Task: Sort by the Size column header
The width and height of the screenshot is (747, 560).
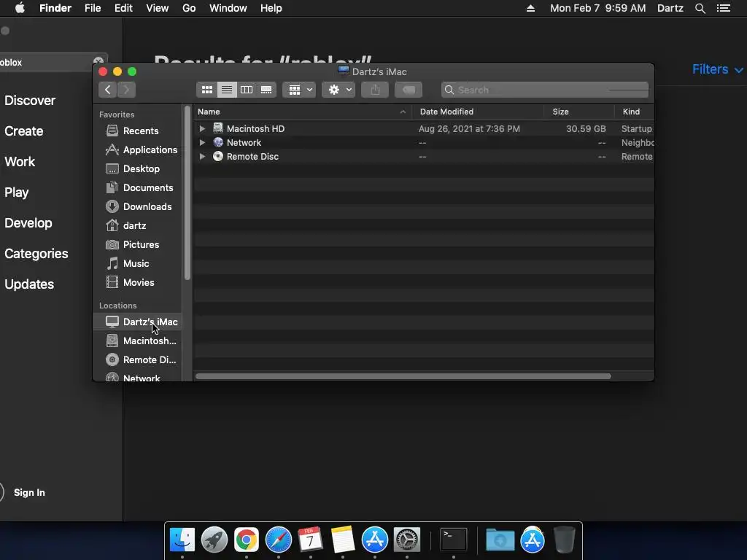Action: (579, 112)
